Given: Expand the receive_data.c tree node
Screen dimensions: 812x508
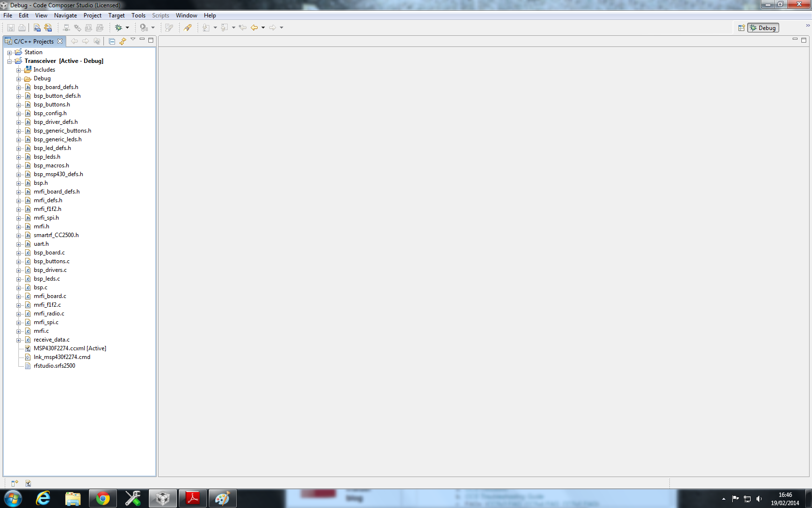Looking at the screenshot, I should (x=18, y=340).
